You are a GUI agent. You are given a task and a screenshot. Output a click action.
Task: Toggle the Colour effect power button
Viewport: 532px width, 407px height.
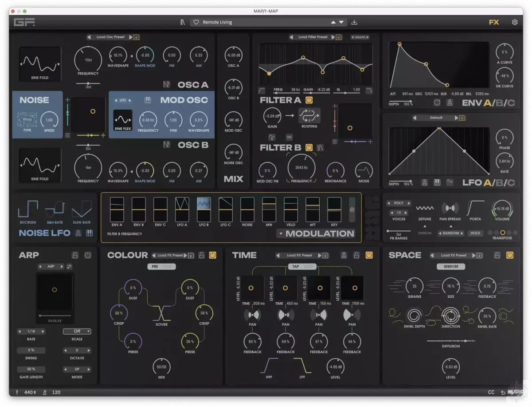(212, 255)
